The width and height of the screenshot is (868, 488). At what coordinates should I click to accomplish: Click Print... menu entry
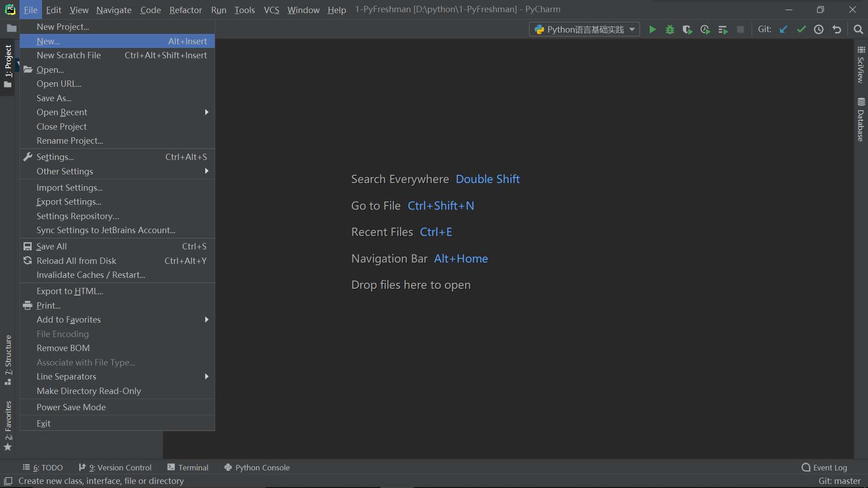pos(117,305)
